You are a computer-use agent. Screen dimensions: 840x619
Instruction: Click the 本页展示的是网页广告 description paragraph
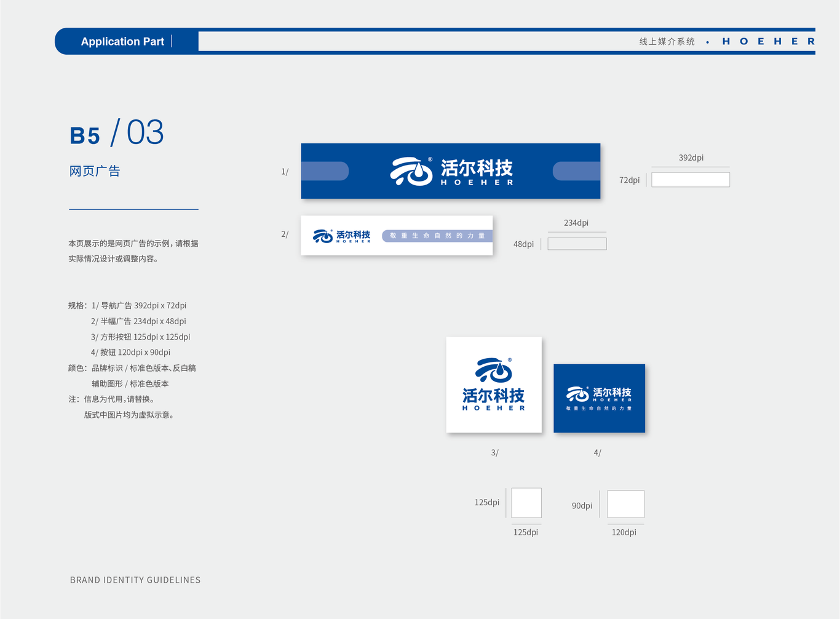click(133, 251)
